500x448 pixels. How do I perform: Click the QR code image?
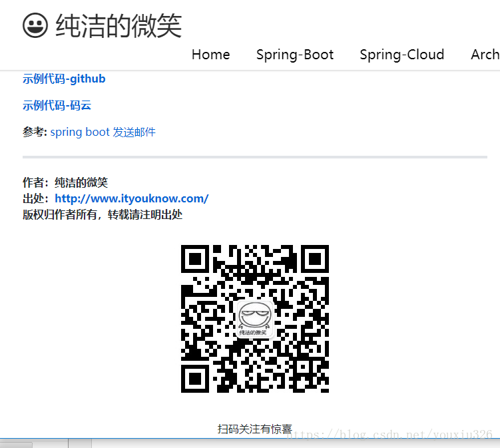pyautogui.click(x=255, y=319)
